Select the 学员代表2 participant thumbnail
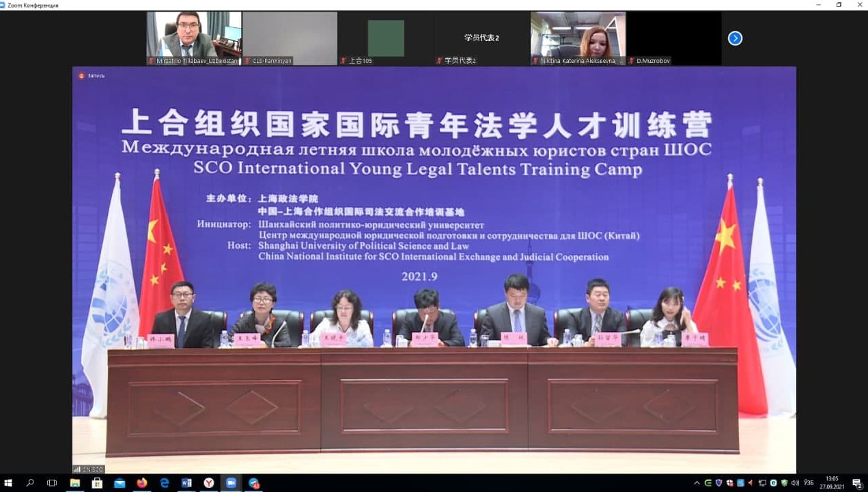 [481, 38]
